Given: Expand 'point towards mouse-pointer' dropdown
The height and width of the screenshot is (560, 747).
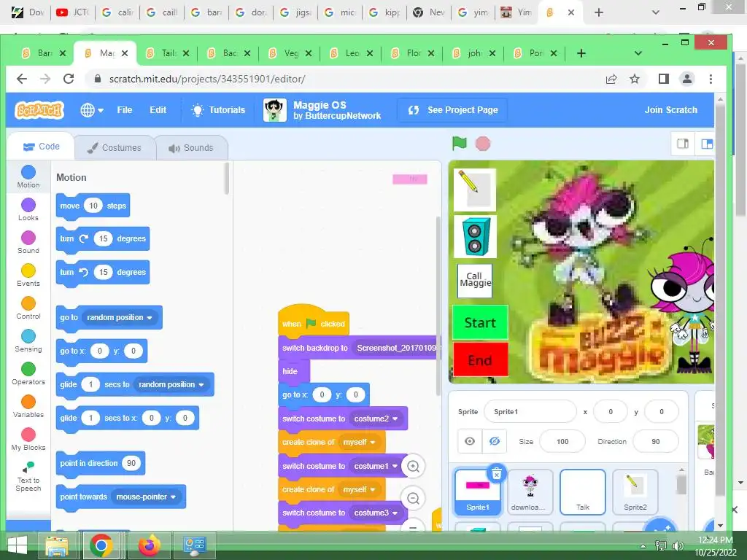Looking at the screenshot, I should pyautogui.click(x=146, y=497).
